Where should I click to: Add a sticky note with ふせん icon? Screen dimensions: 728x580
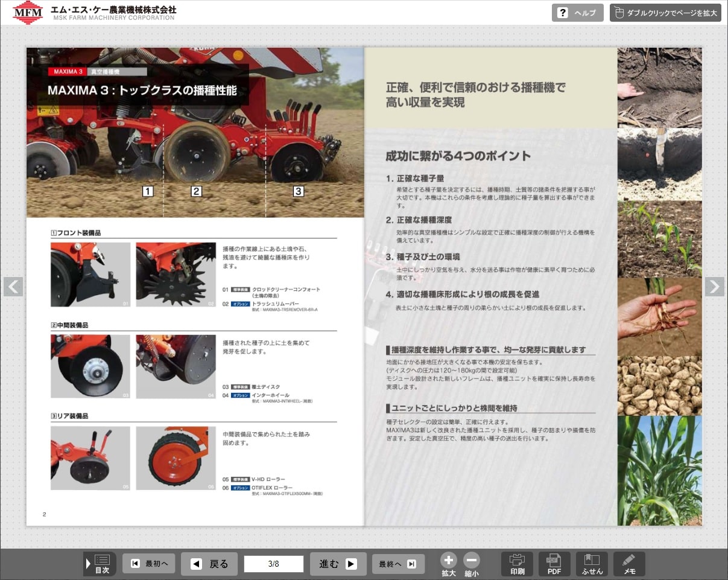click(x=592, y=564)
